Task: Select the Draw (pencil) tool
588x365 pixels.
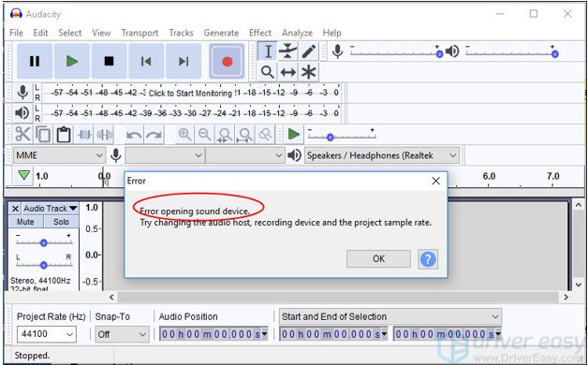Action: click(309, 51)
